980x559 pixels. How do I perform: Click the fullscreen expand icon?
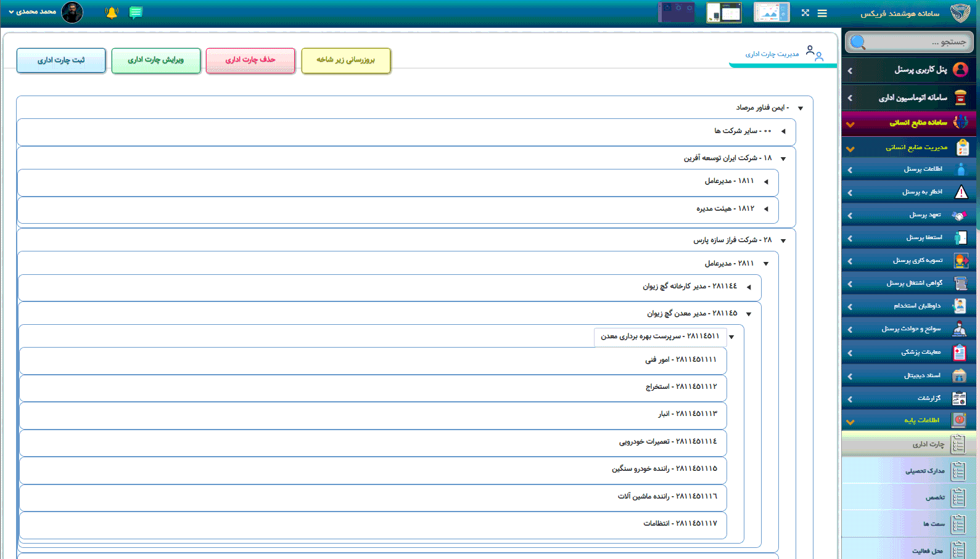tap(805, 13)
